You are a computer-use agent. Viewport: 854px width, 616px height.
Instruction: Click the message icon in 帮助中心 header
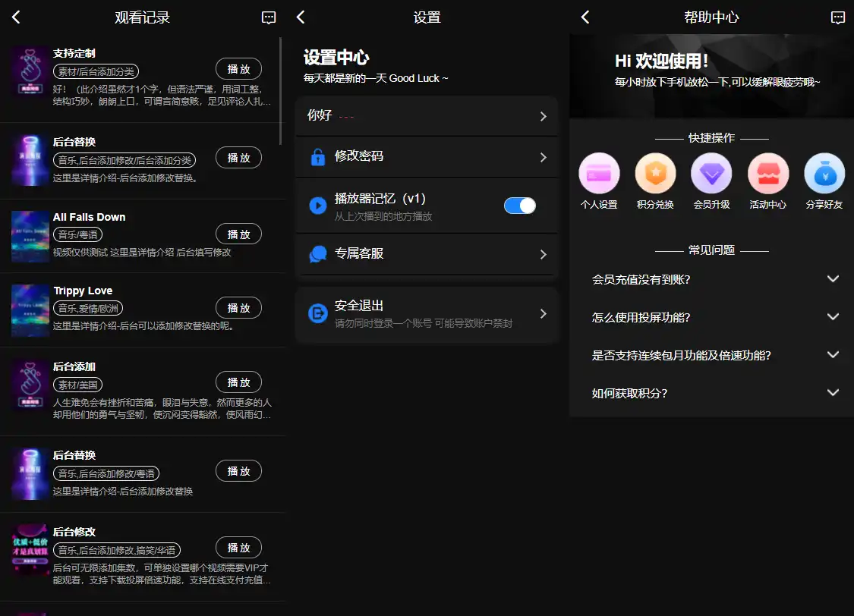838,17
